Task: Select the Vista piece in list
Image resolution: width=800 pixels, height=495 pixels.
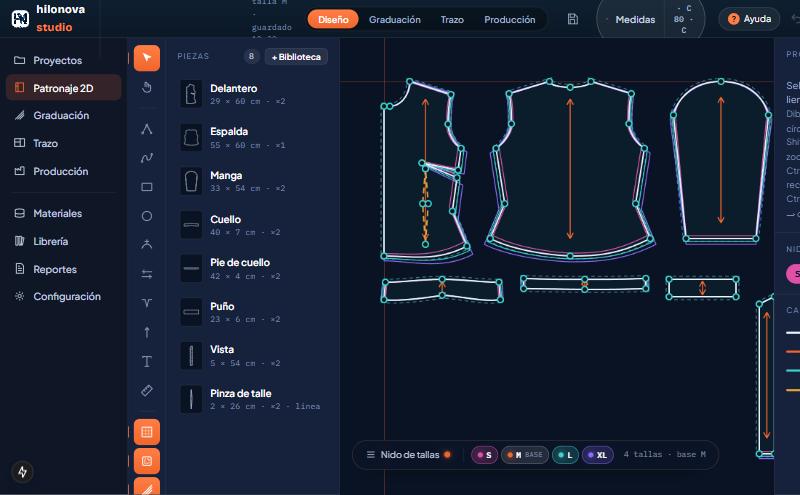Action: tap(253, 356)
